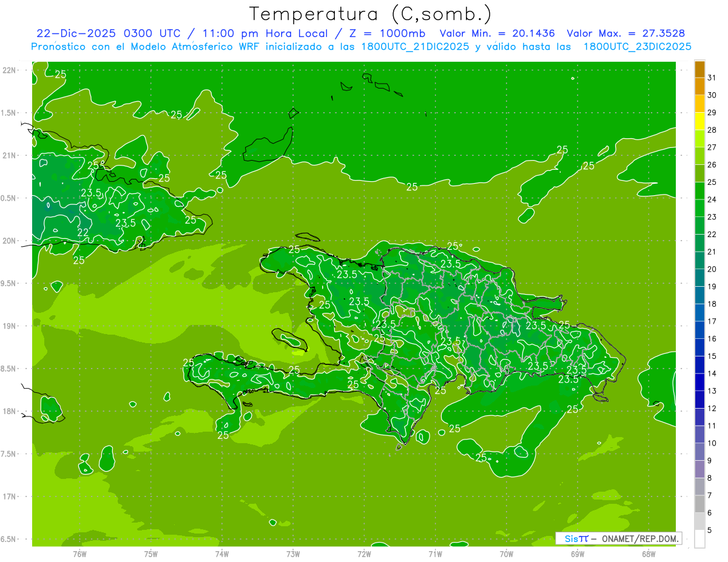Screen dimensions: 728x562
Task: Pick the yellow colorbar swatch between 28 and 29
Action: click(699, 121)
